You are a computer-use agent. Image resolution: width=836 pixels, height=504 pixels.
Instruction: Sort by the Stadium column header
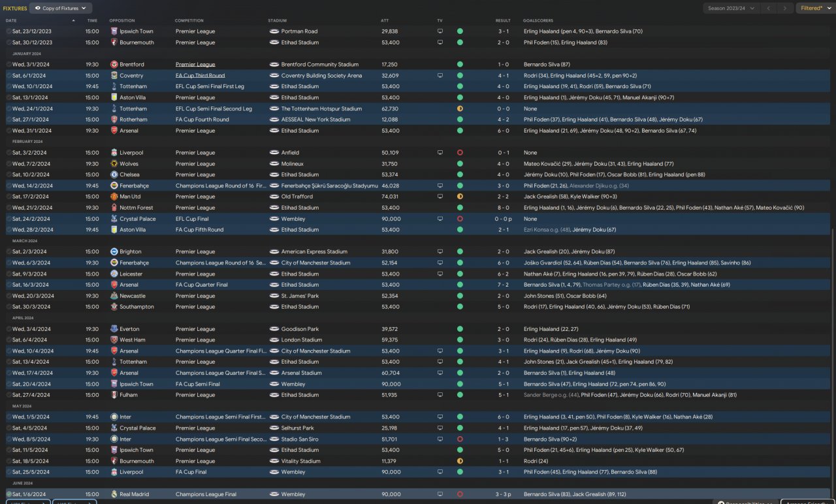pyautogui.click(x=278, y=21)
